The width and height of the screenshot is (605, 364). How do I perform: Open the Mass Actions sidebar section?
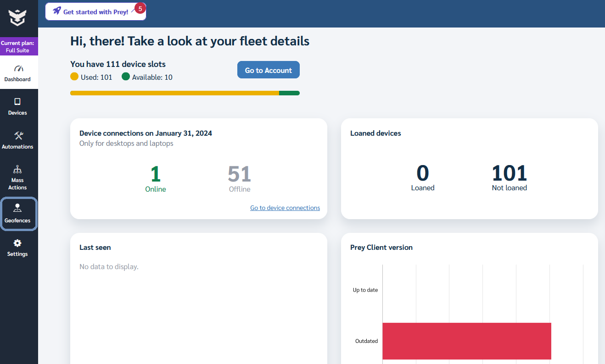pos(17,177)
